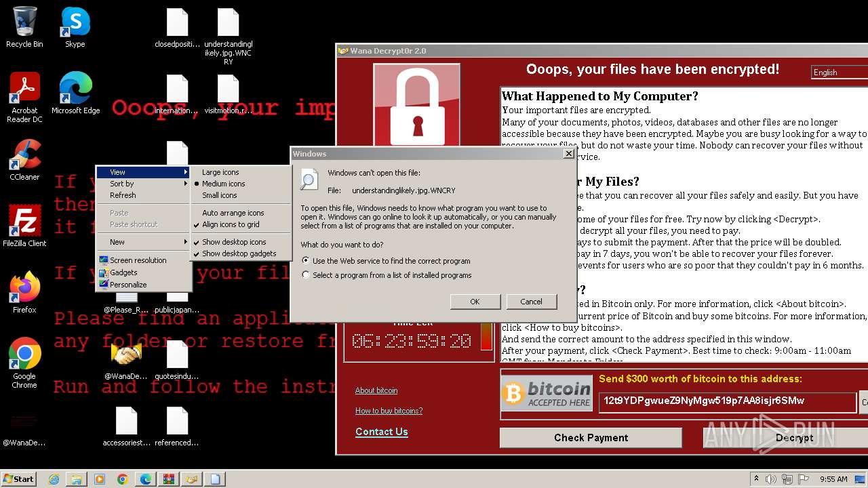Select the understandinglikely.jpg.WNCRY file icon
868x488 pixels.
(228, 37)
